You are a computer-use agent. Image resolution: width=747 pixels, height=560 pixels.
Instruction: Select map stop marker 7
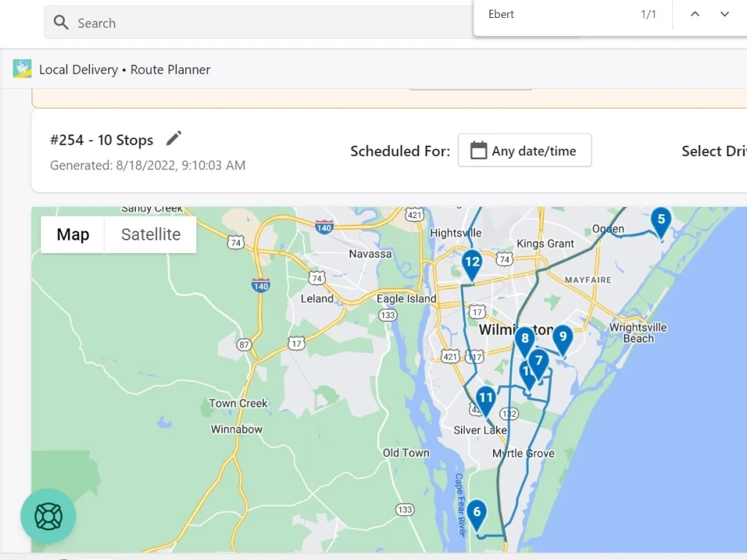[x=539, y=364]
